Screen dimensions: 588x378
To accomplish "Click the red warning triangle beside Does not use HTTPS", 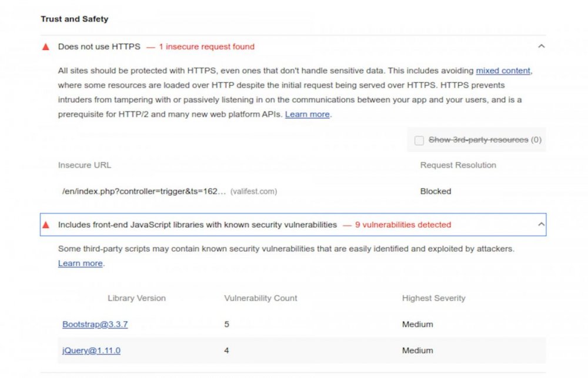I will [46, 46].
